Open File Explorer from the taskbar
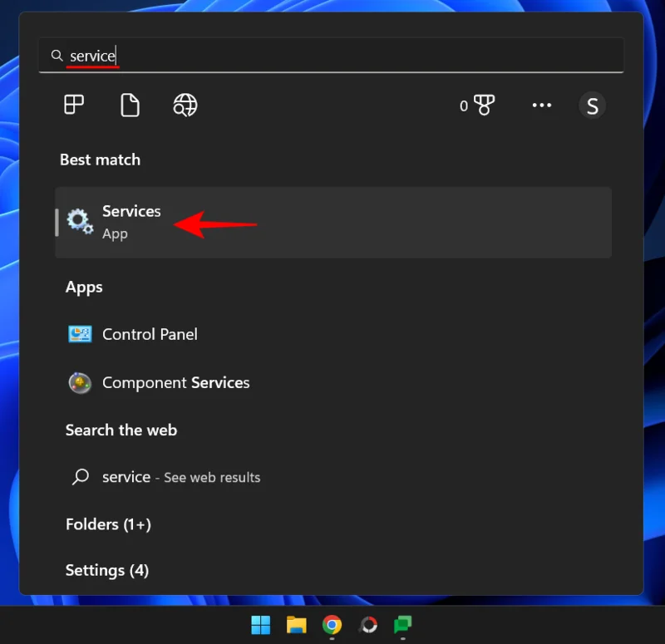 pos(296,624)
